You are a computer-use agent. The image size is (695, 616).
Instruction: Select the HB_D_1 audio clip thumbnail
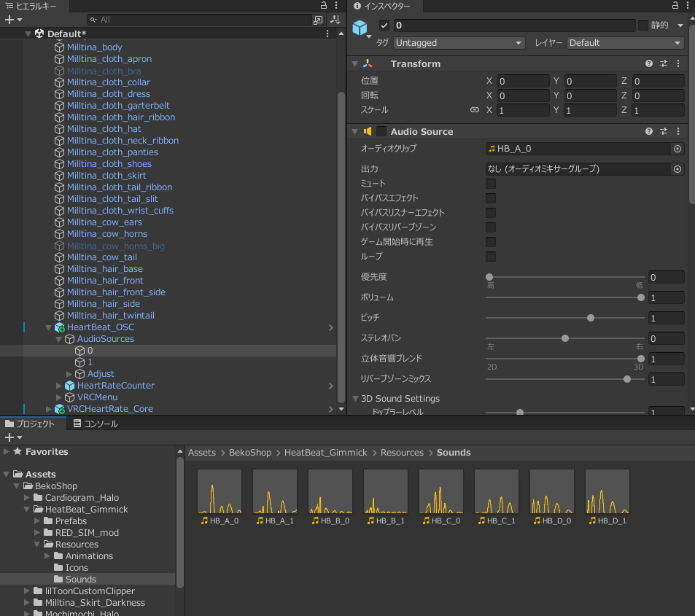click(x=607, y=491)
